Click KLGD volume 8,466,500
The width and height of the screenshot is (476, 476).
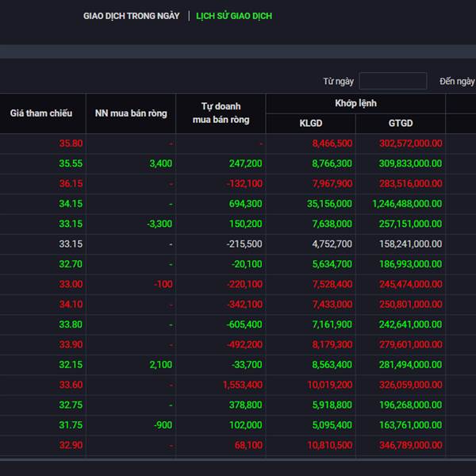tap(332, 144)
